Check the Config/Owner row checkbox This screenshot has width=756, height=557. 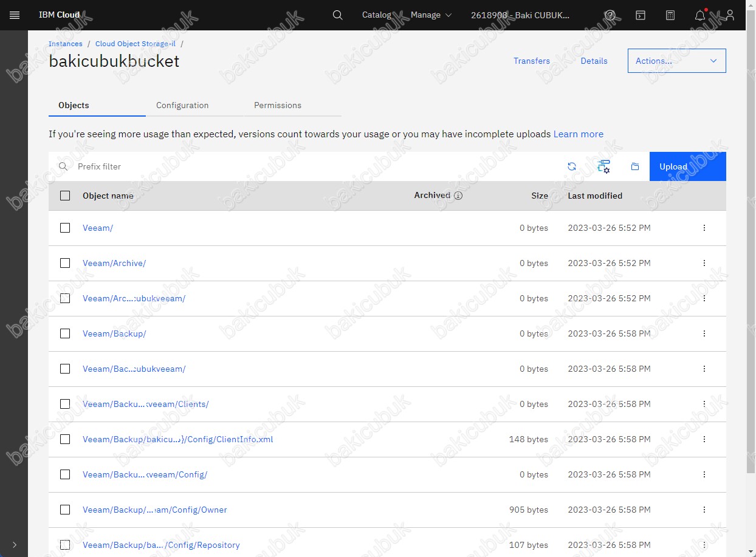tap(65, 510)
